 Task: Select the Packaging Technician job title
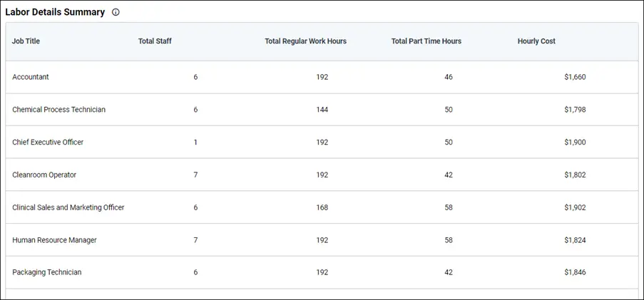tap(47, 272)
